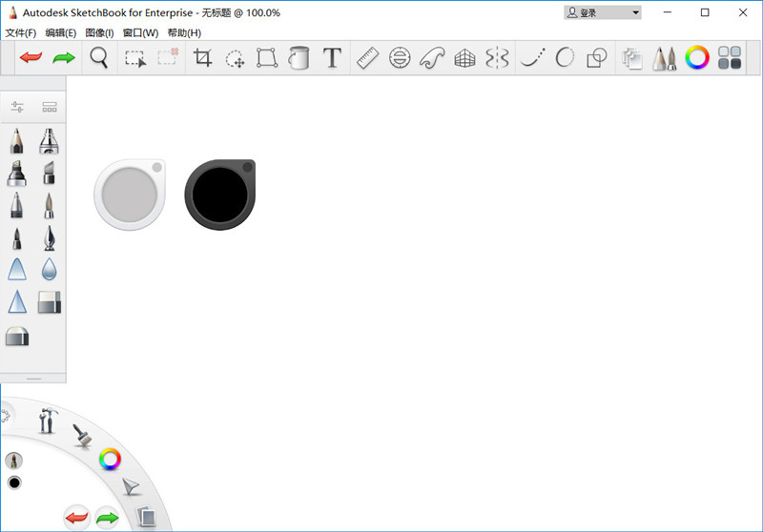This screenshot has height=532, width=763.
Task: Toggle the Symmetry drawing tool
Action: 497,58
